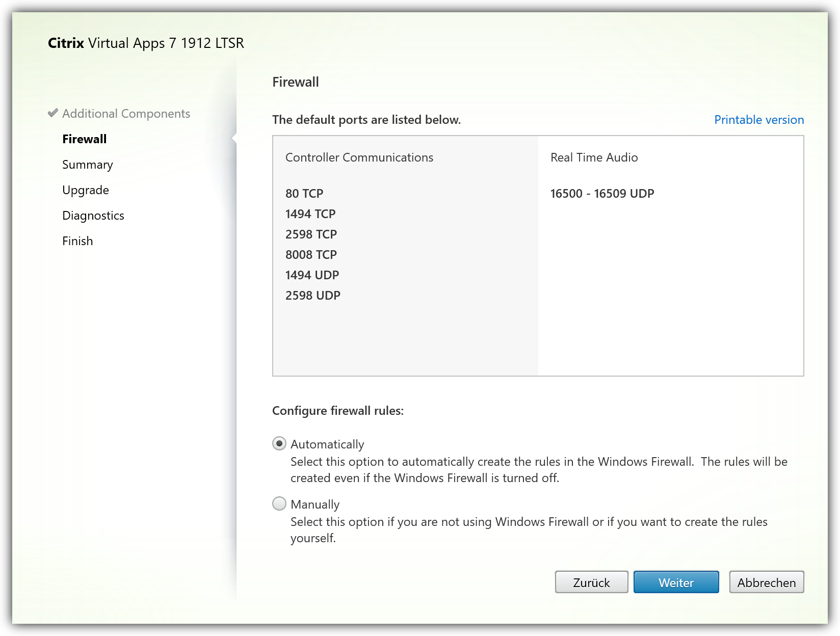The width and height of the screenshot is (840, 636).
Task: Click the 80 TCP port entry
Action: click(304, 194)
